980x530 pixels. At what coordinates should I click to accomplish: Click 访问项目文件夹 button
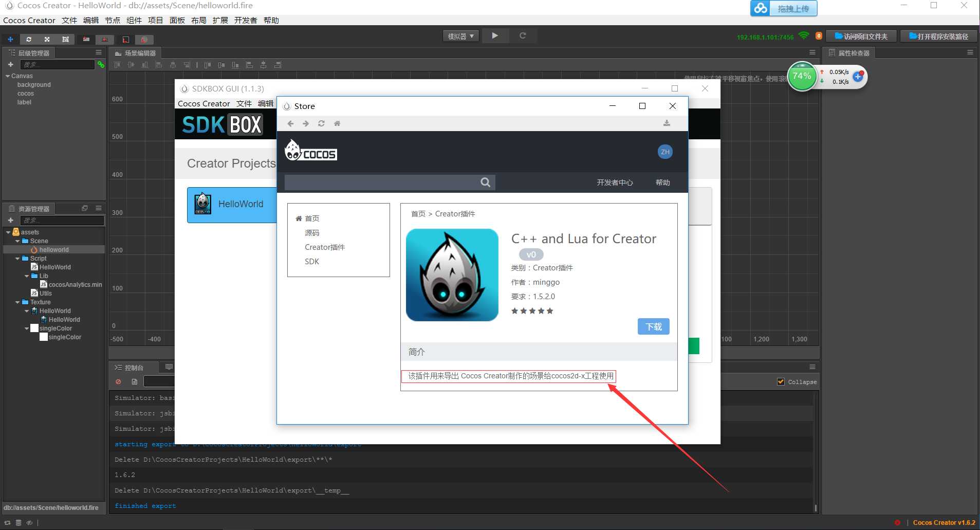[x=861, y=36]
